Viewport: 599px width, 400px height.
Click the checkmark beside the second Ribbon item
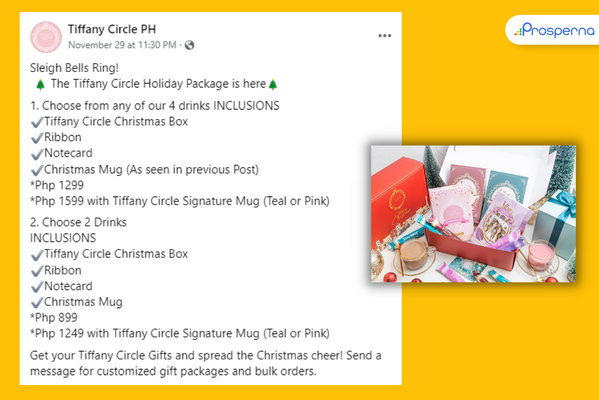37,271
